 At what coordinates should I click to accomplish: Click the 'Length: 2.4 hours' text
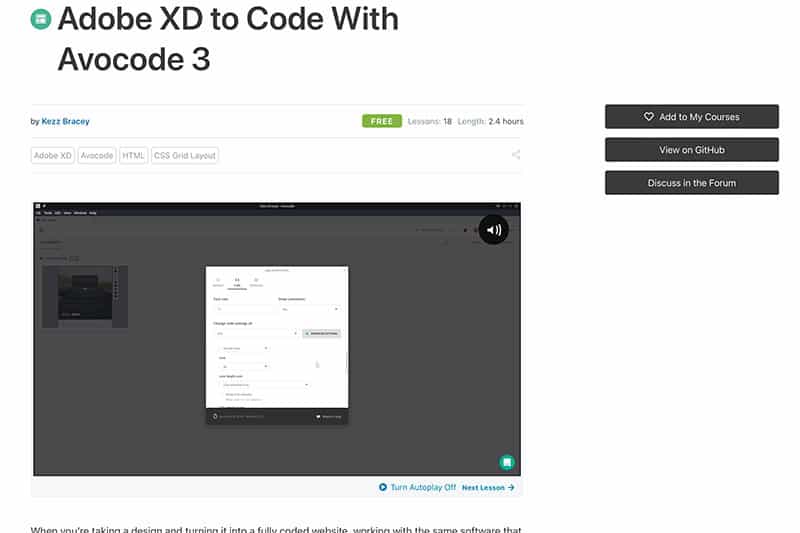click(490, 121)
